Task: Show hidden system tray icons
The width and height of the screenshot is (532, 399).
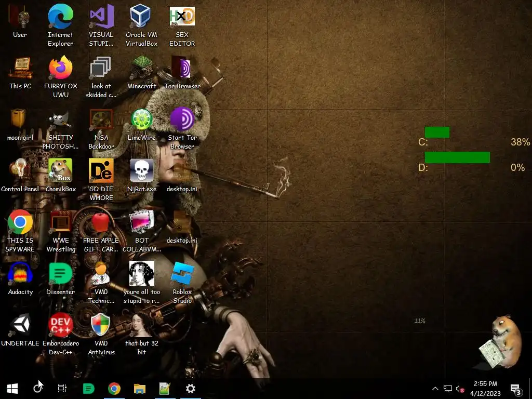Action: coord(435,389)
